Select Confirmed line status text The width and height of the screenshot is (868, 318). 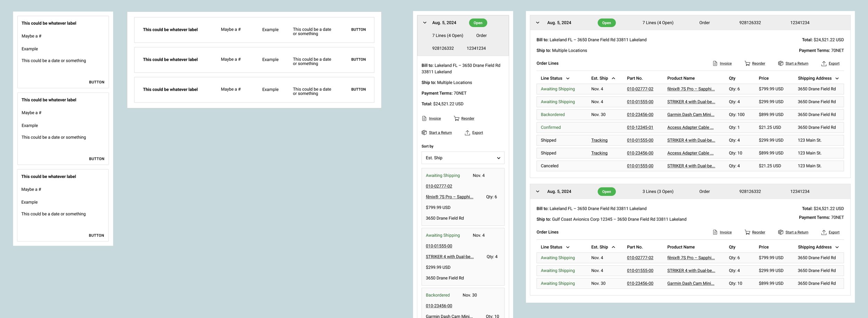(x=550, y=128)
